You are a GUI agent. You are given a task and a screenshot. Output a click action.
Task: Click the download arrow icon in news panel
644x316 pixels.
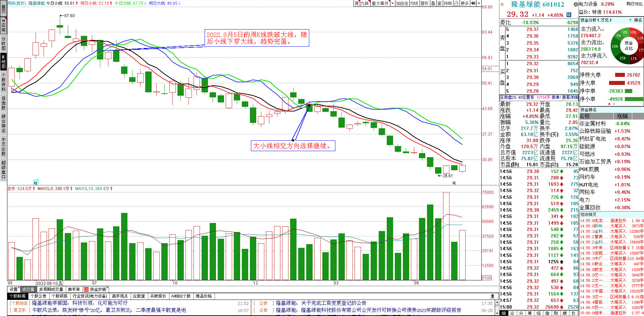click(x=492, y=296)
